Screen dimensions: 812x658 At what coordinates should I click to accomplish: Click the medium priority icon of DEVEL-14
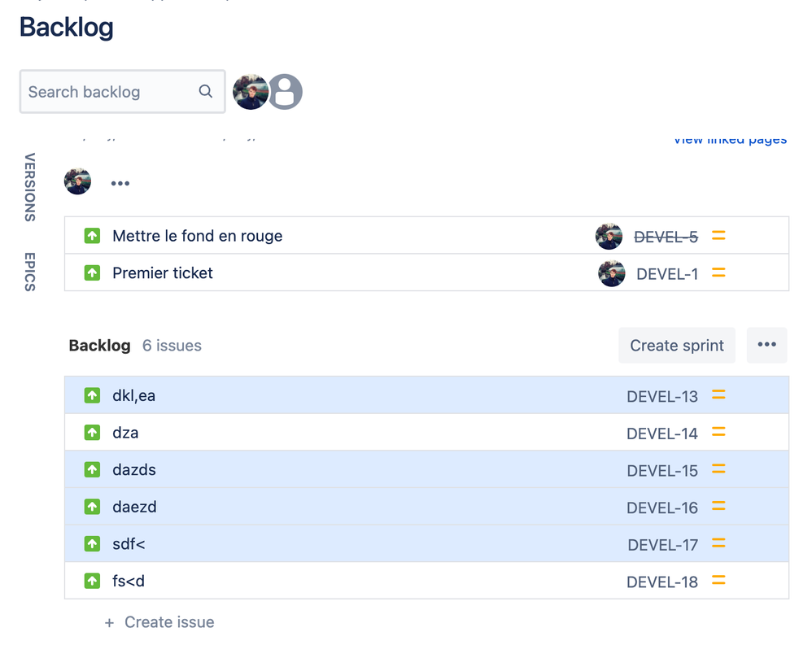coord(718,432)
